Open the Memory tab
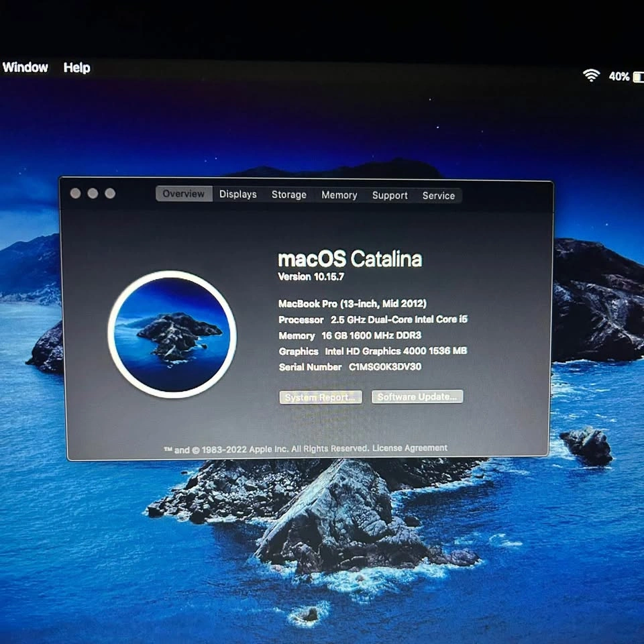644x644 pixels. pos(339,195)
